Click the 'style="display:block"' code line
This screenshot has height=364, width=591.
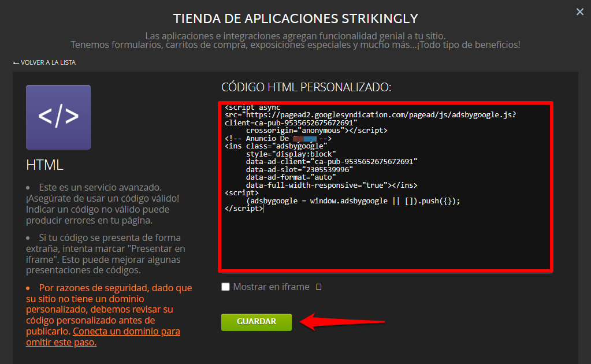(x=291, y=154)
